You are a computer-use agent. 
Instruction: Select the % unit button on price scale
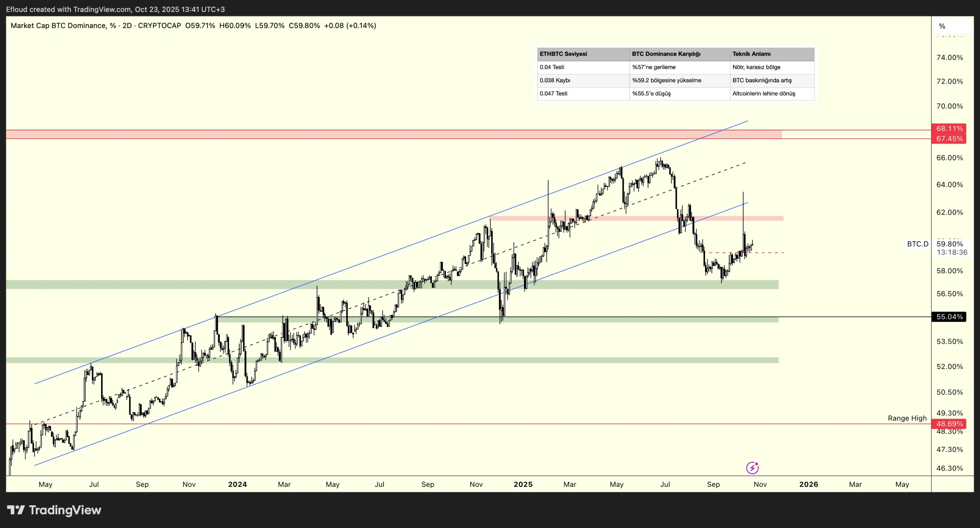pyautogui.click(x=942, y=26)
